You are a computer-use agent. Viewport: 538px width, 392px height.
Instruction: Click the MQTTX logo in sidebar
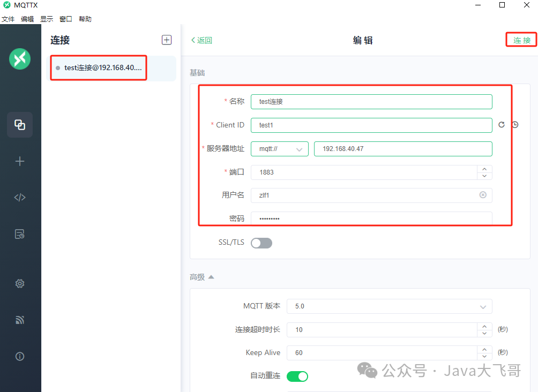[20, 59]
